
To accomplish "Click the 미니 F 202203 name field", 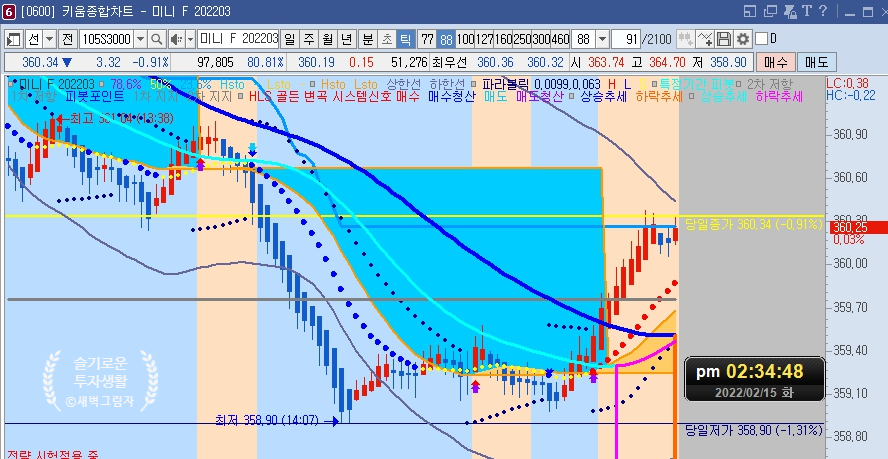I will [238, 39].
